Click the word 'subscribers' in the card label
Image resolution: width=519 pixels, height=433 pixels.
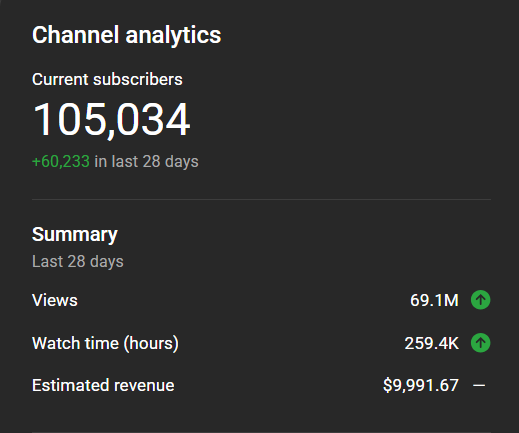coord(138,79)
